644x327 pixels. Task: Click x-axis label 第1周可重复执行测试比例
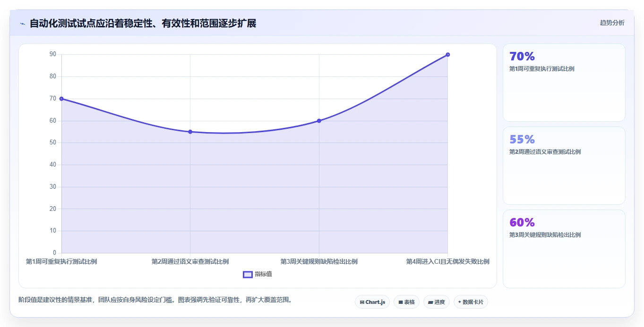[x=61, y=261]
